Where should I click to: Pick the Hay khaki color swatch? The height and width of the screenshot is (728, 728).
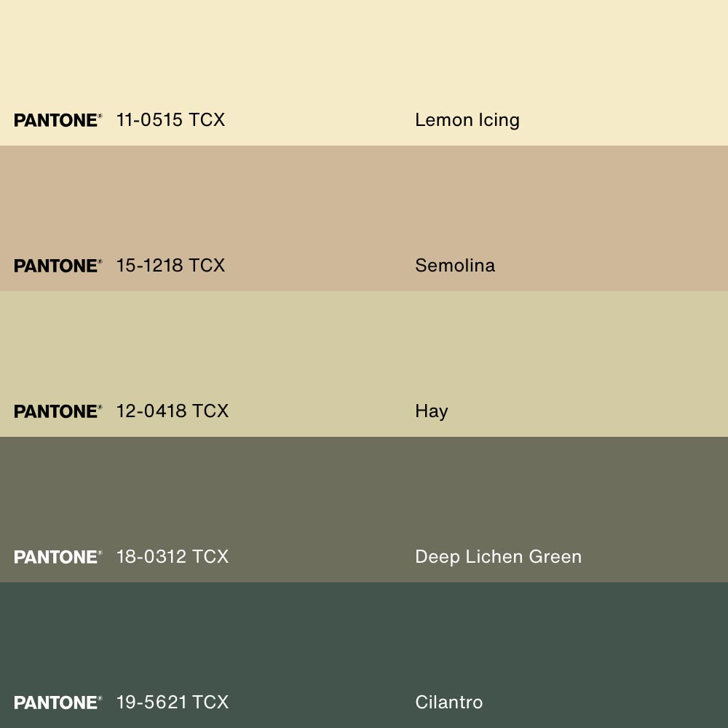tap(364, 349)
